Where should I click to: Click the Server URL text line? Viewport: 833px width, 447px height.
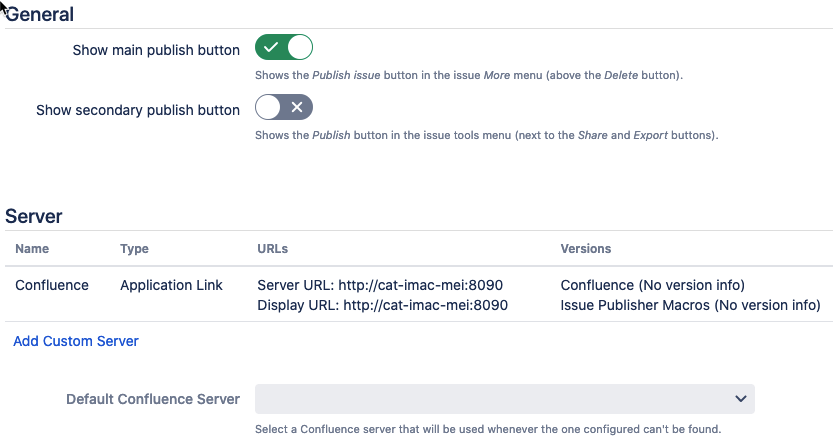(382, 285)
